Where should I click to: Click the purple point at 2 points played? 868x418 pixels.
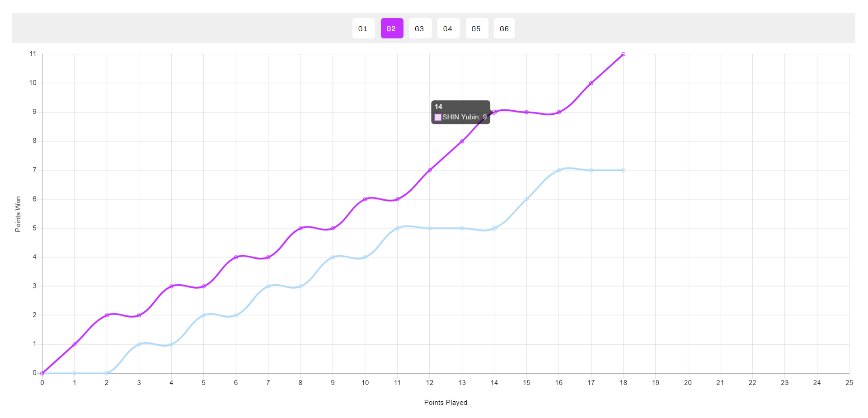pyautogui.click(x=107, y=315)
